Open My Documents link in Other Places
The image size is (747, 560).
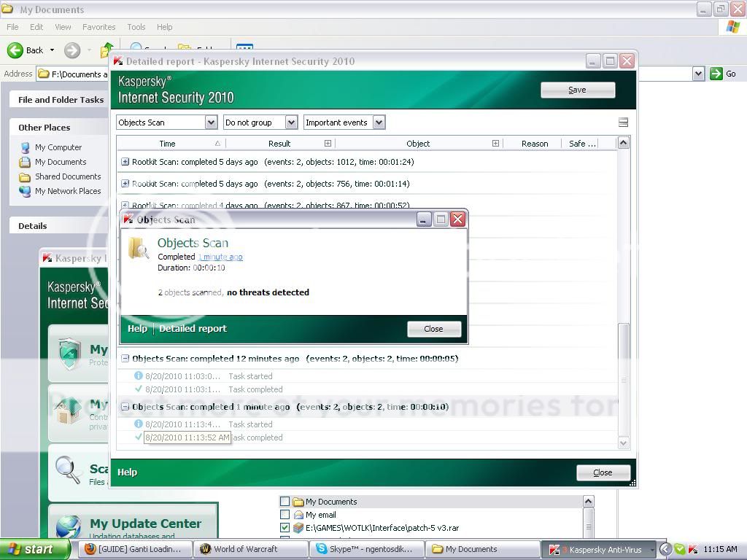[x=61, y=162]
